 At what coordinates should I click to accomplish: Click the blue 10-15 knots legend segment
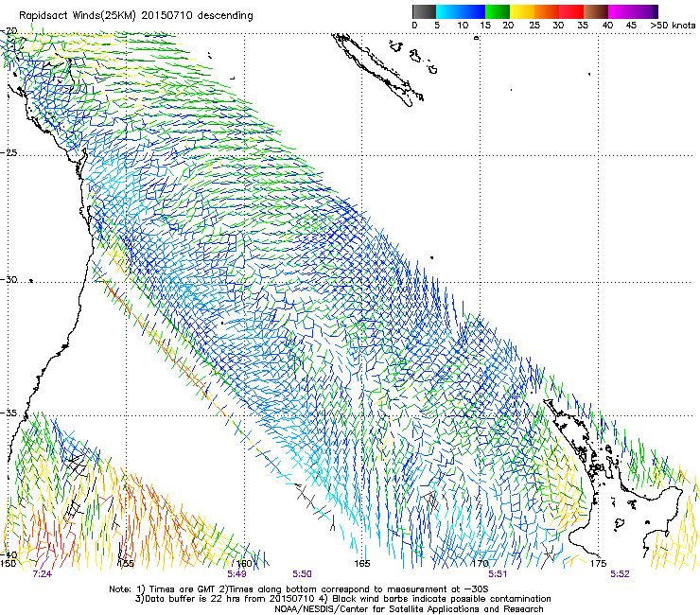click(x=473, y=11)
